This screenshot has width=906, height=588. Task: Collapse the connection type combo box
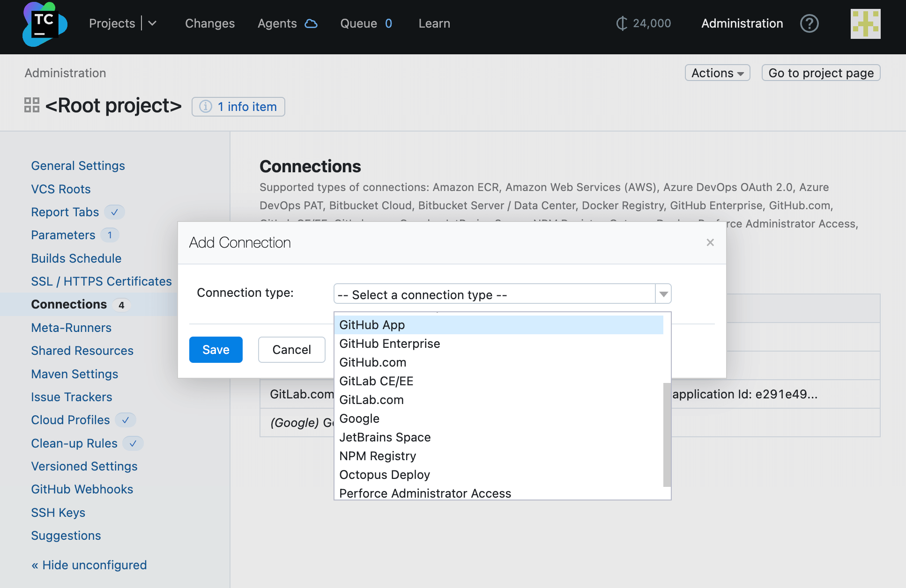click(x=663, y=294)
